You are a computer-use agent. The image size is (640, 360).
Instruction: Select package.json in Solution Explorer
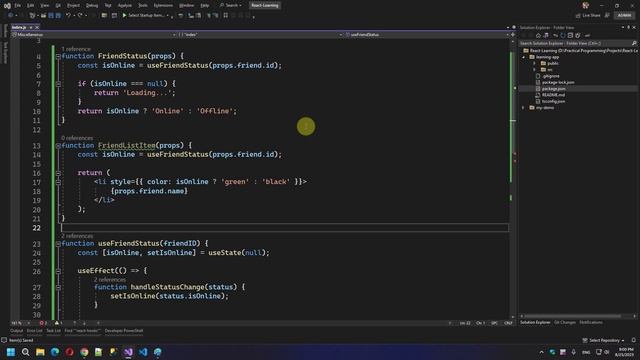tap(553, 89)
